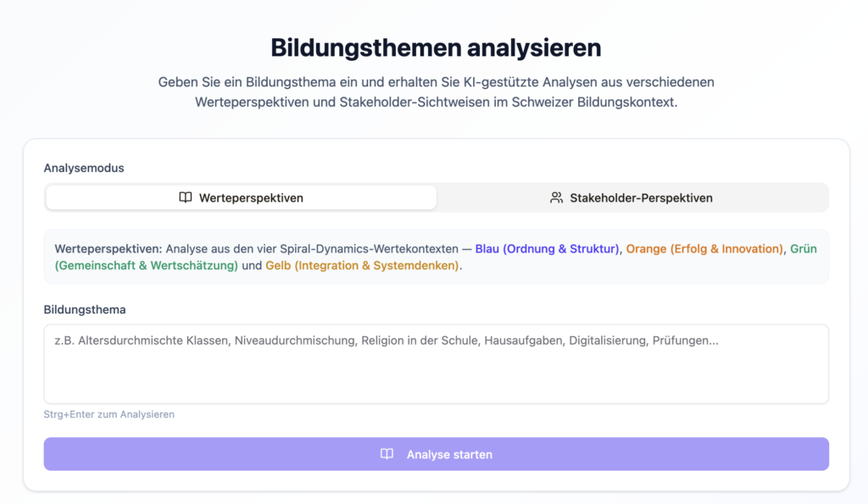Image resolution: width=868 pixels, height=504 pixels.
Task: Click the intro description paragraph below heading
Action: point(436,92)
